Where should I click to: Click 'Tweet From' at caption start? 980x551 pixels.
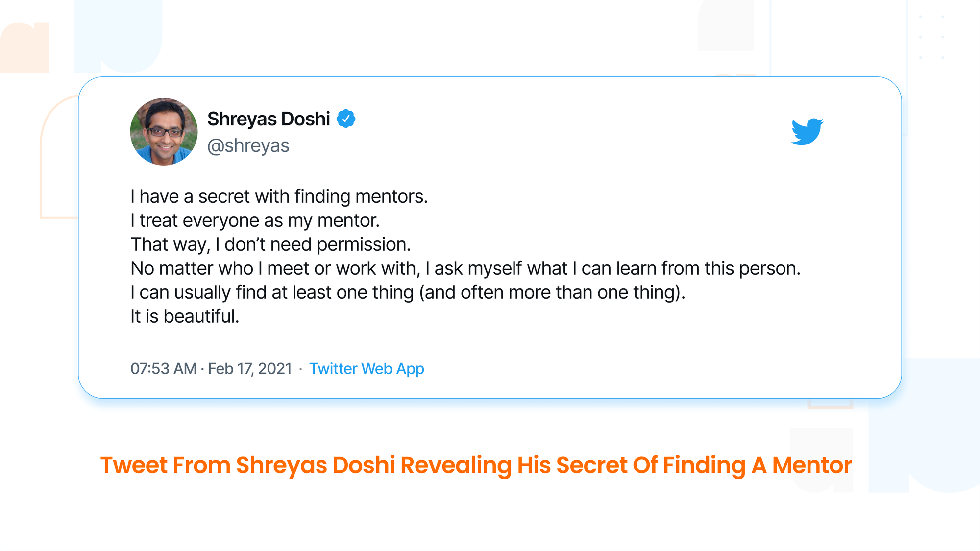pyautogui.click(x=166, y=465)
